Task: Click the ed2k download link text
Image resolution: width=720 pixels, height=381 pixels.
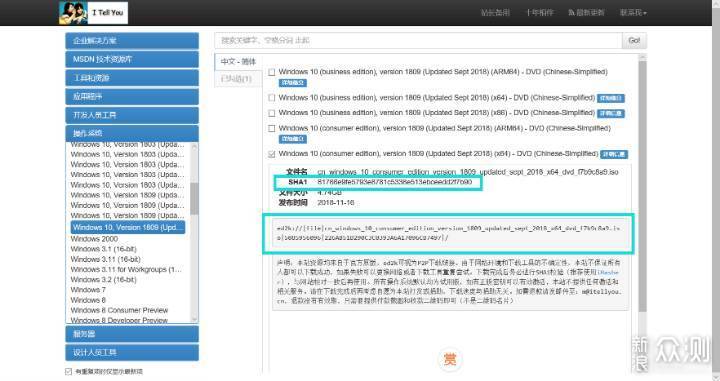Action: 448,233
